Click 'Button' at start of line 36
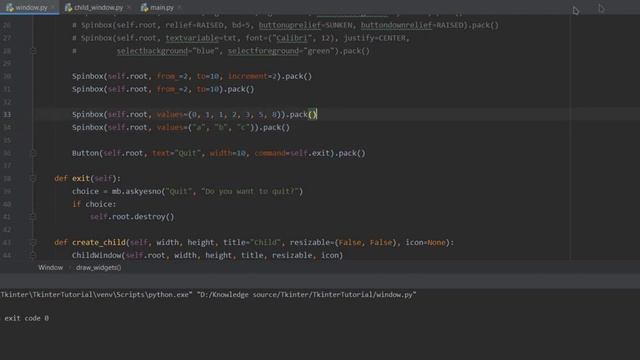This screenshot has width=640, height=360. point(85,153)
